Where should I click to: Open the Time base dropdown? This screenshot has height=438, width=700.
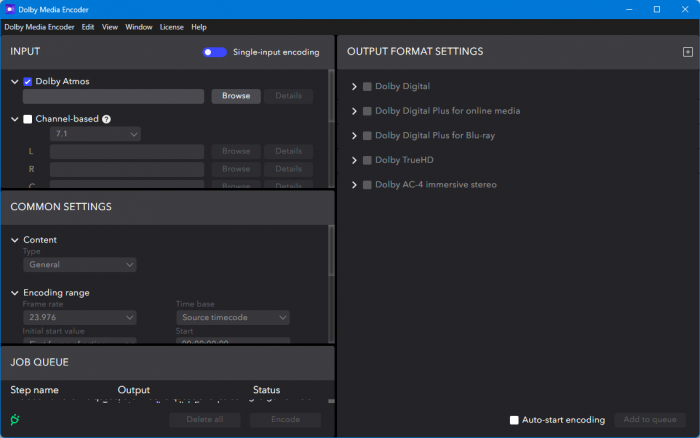pyautogui.click(x=233, y=317)
